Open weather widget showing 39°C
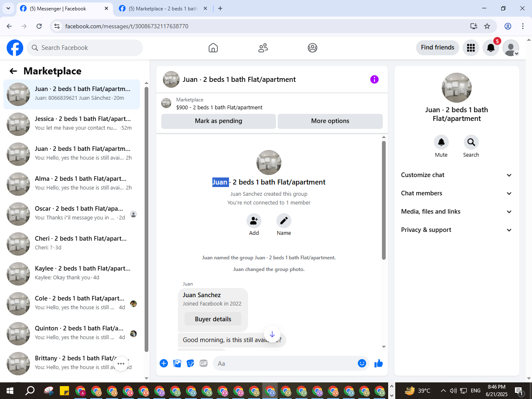The image size is (532, 399). coord(418,391)
